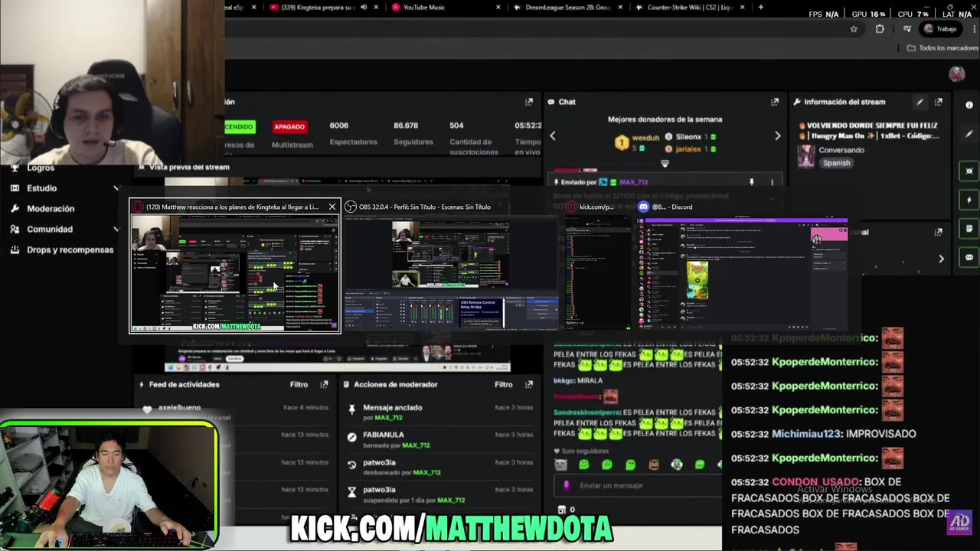Bookmark this page with the star icon
Screen dimensions: 980x551
point(854,29)
